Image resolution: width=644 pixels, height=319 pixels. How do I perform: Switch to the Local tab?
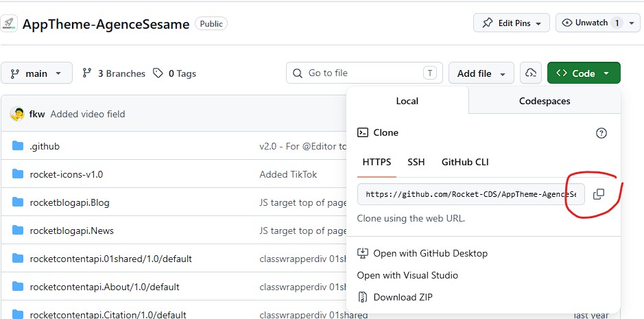click(407, 101)
